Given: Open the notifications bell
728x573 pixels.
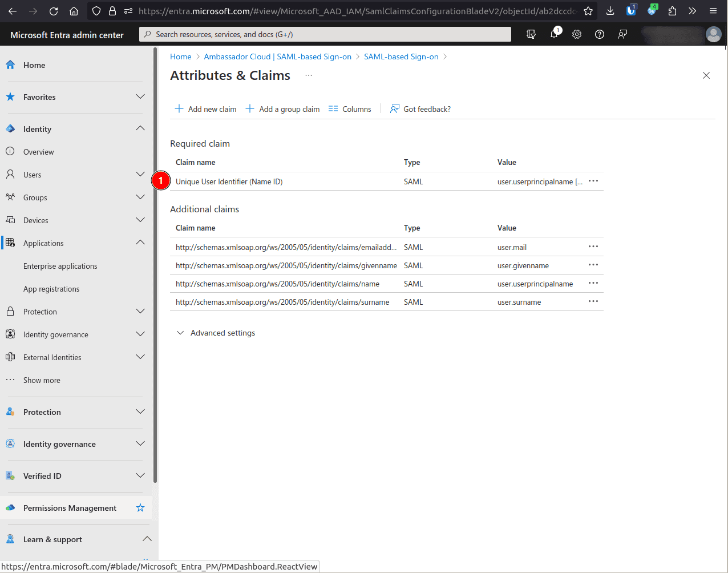Looking at the screenshot, I should tap(554, 34).
